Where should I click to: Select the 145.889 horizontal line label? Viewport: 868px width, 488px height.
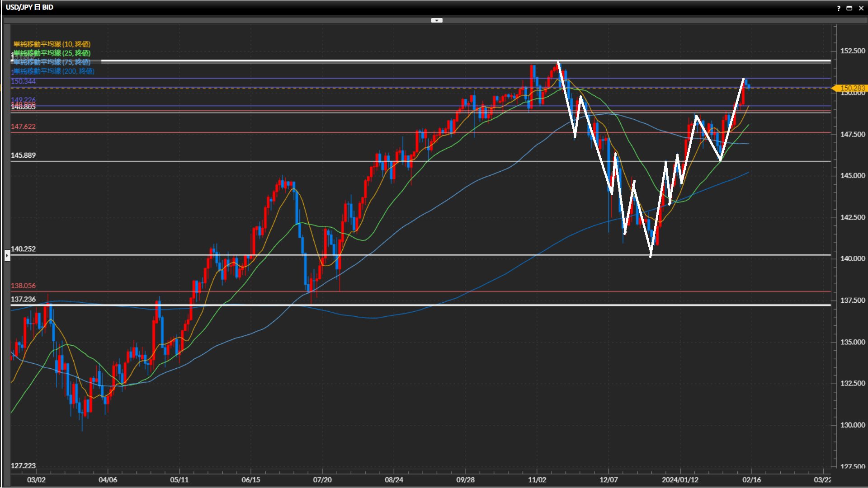click(x=23, y=155)
